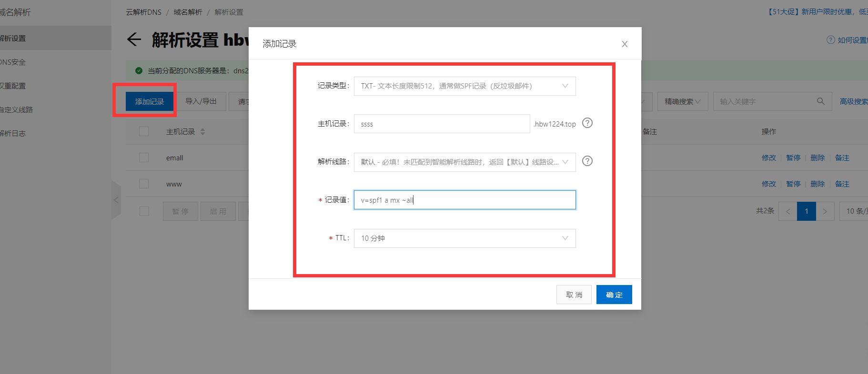Check the box for the www row

[144, 184]
